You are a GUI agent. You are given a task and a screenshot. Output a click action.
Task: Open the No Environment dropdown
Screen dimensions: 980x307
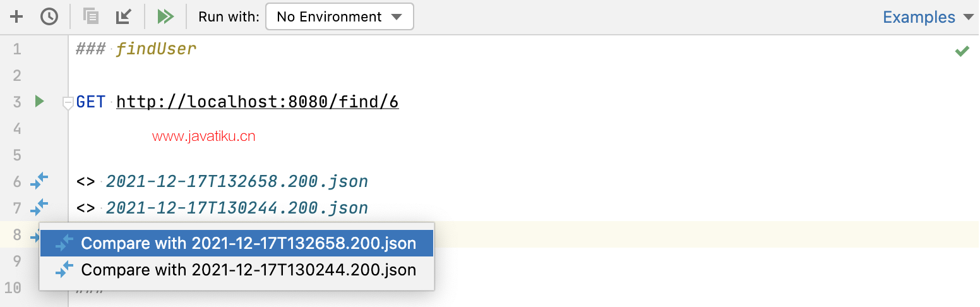tap(340, 16)
